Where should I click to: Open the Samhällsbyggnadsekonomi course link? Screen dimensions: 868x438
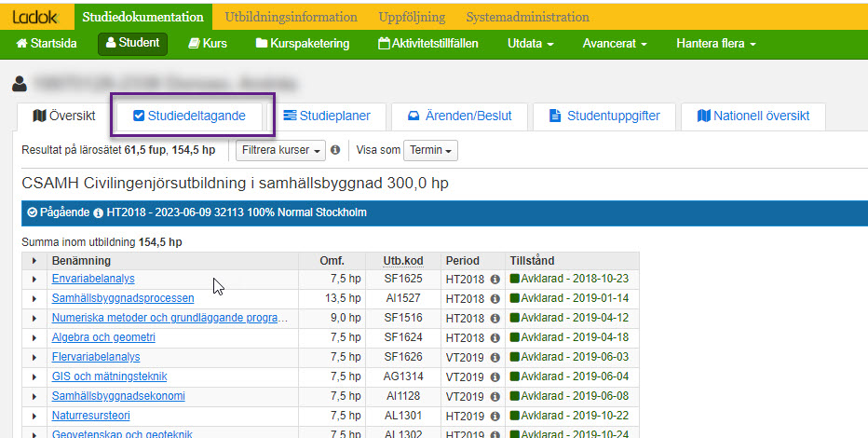point(118,396)
